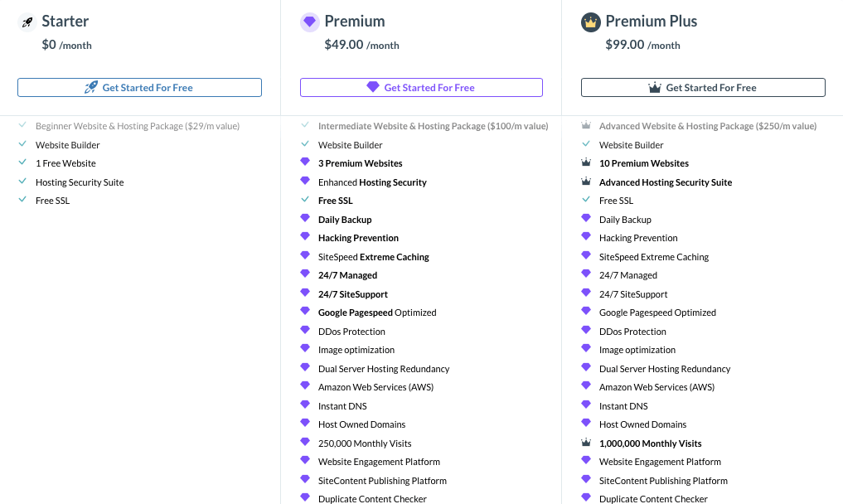Click the crown icon beside 10 Premium Websites
The image size is (843, 504).
pos(586,162)
